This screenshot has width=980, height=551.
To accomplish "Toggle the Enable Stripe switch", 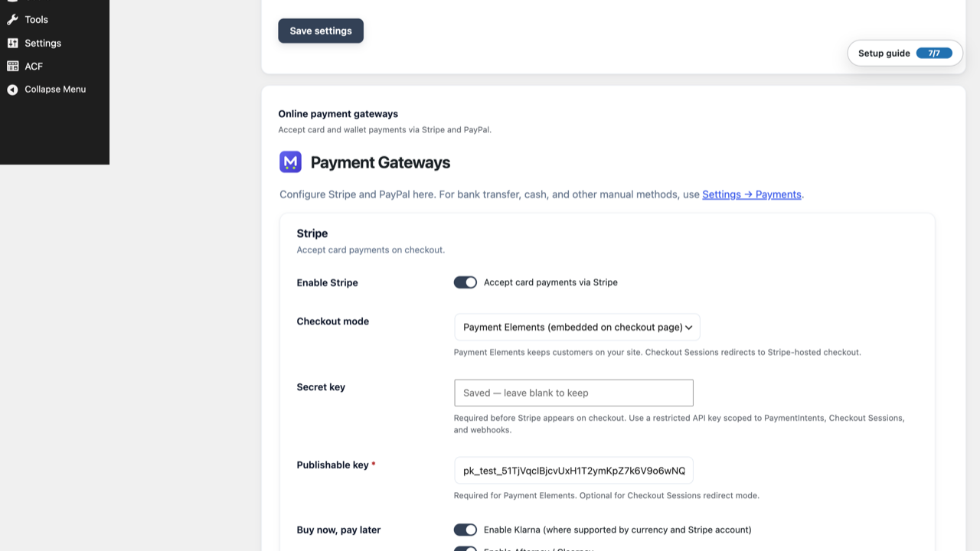I will tap(465, 282).
